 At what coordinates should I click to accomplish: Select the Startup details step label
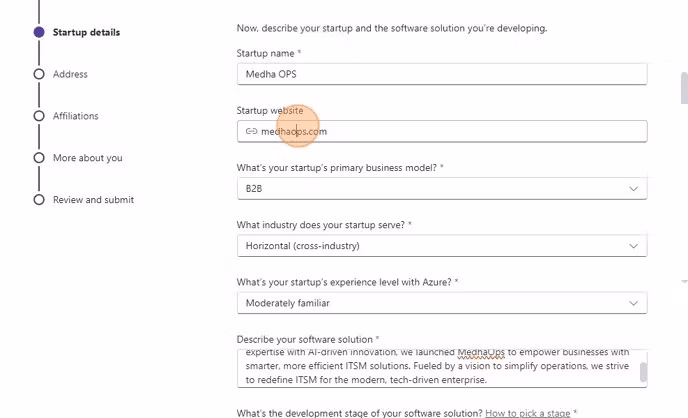pyautogui.click(x=86, y=32)
